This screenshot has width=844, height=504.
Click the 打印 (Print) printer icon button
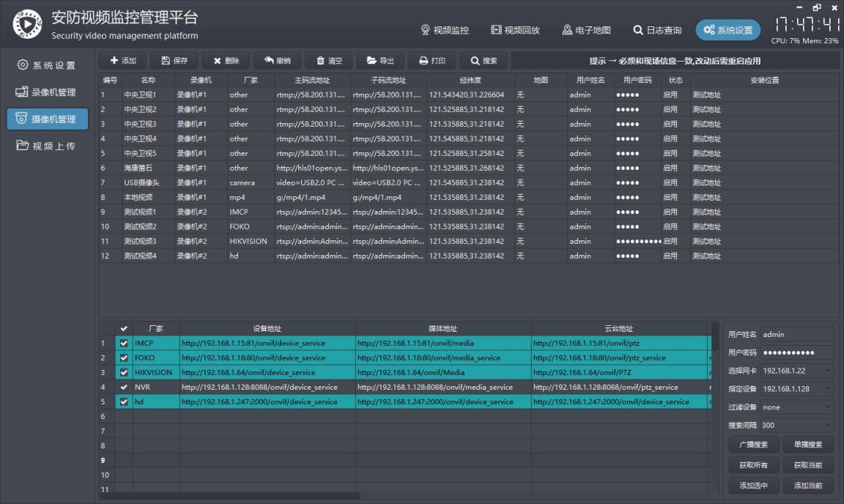tap(432, 61)
